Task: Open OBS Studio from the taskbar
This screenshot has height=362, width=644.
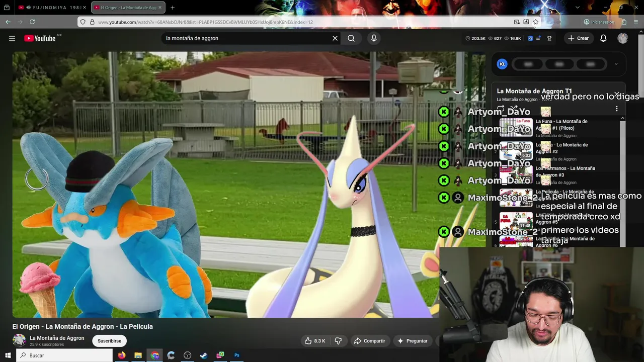Action: click(x=187, y=355)
